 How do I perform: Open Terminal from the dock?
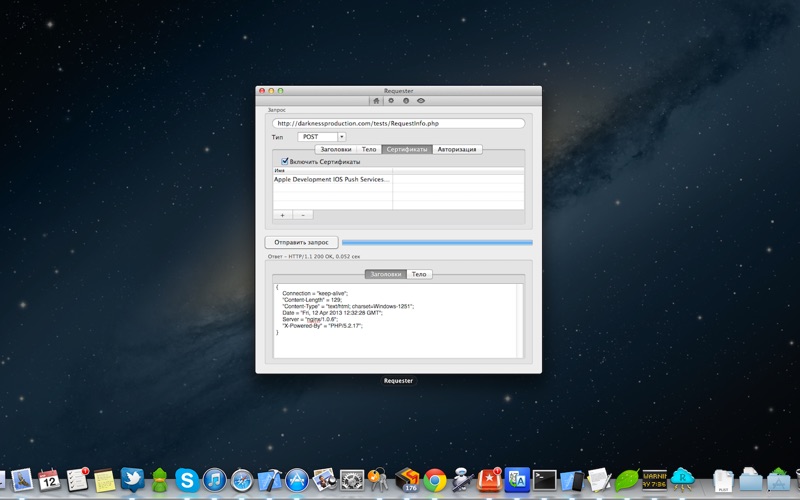point(544,480)
